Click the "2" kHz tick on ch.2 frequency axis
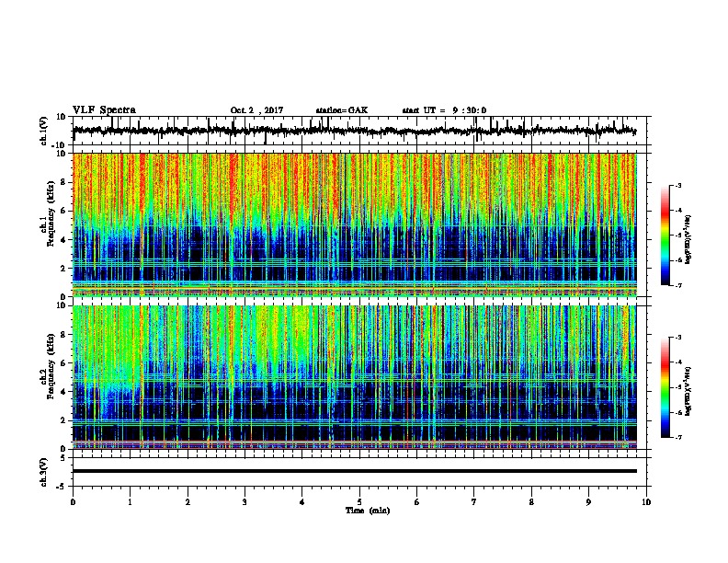Viewport: 728px width, 563px height. [x=63, y=420]
